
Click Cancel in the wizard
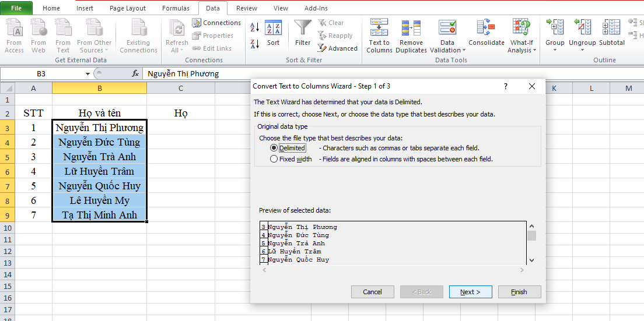click(x=373, y=292)
